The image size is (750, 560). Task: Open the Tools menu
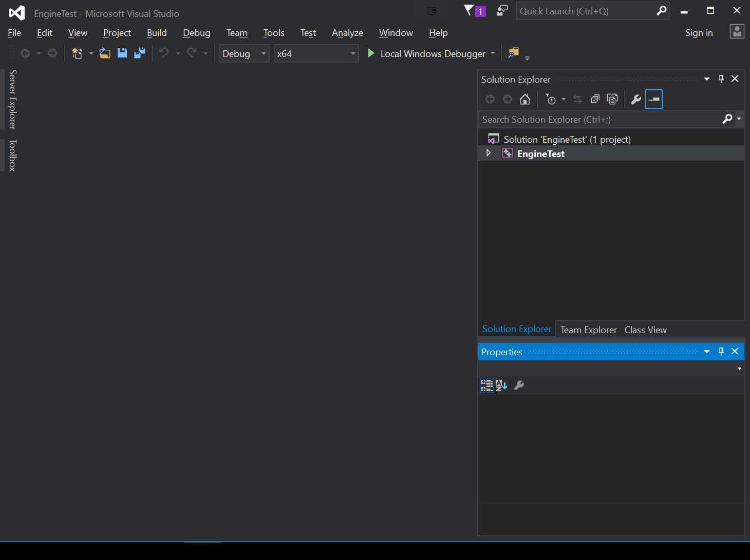(x=274, y=32)
